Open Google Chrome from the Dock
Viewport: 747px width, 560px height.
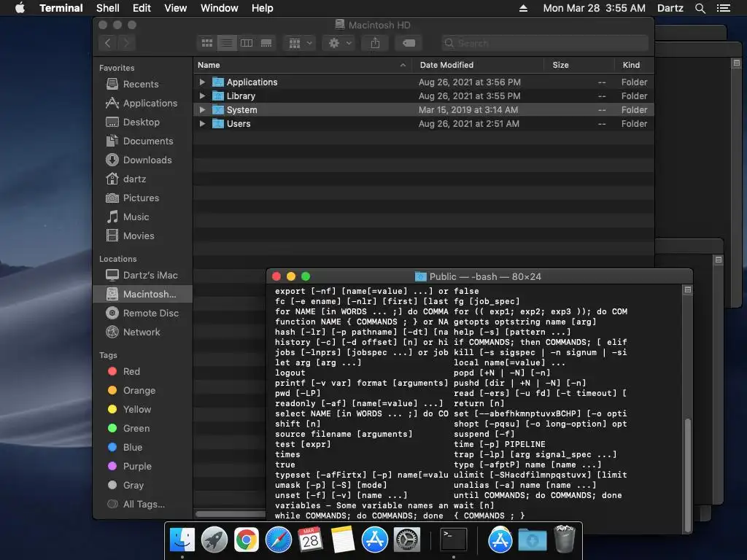[x=247, y=540]
